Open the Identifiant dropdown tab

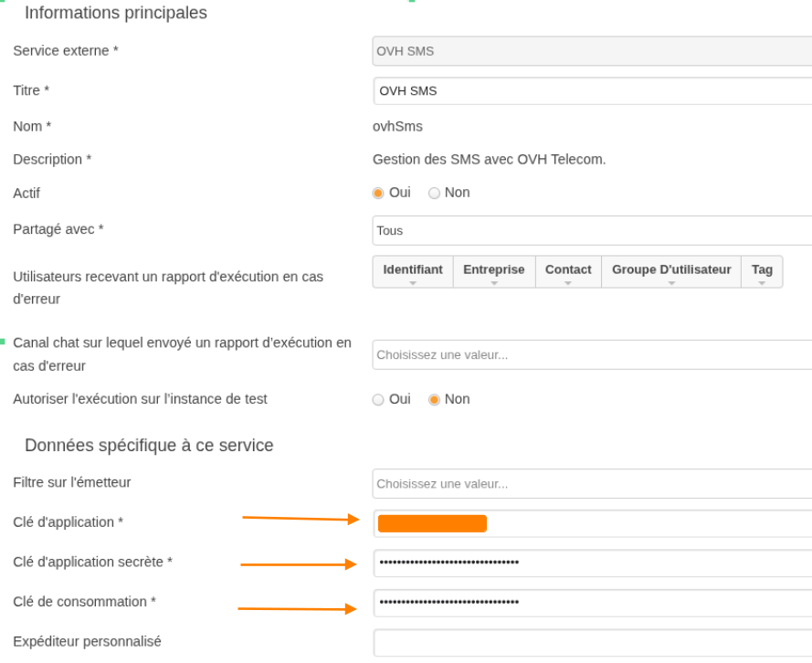point(413,272)
